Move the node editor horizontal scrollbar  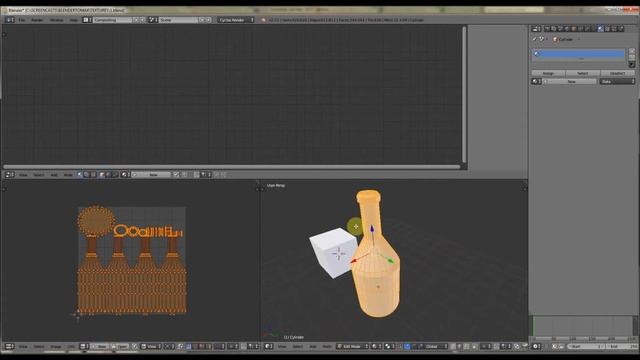point(231,167)
